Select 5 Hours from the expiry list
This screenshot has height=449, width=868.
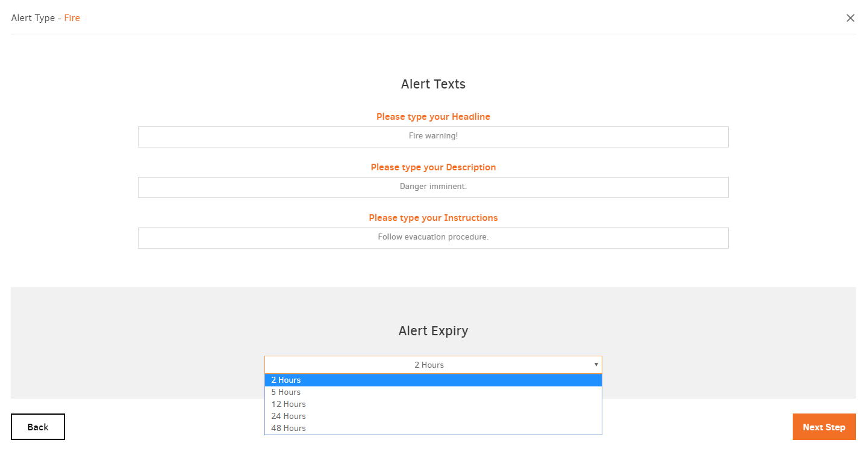(x=433, y=392)
